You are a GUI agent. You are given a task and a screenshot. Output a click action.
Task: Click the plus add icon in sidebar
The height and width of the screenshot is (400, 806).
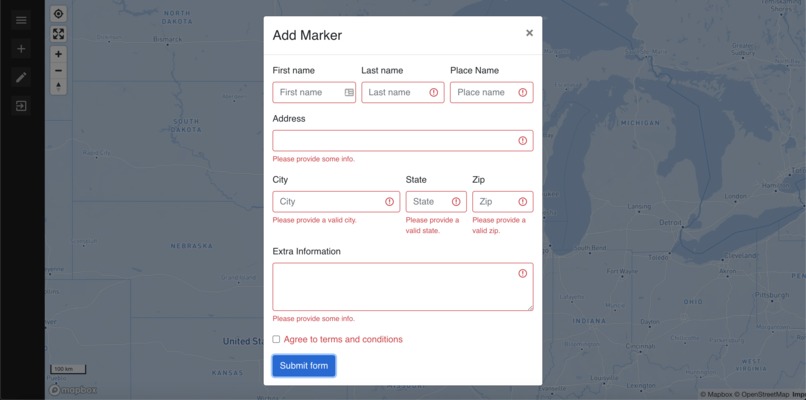point(21,49)
